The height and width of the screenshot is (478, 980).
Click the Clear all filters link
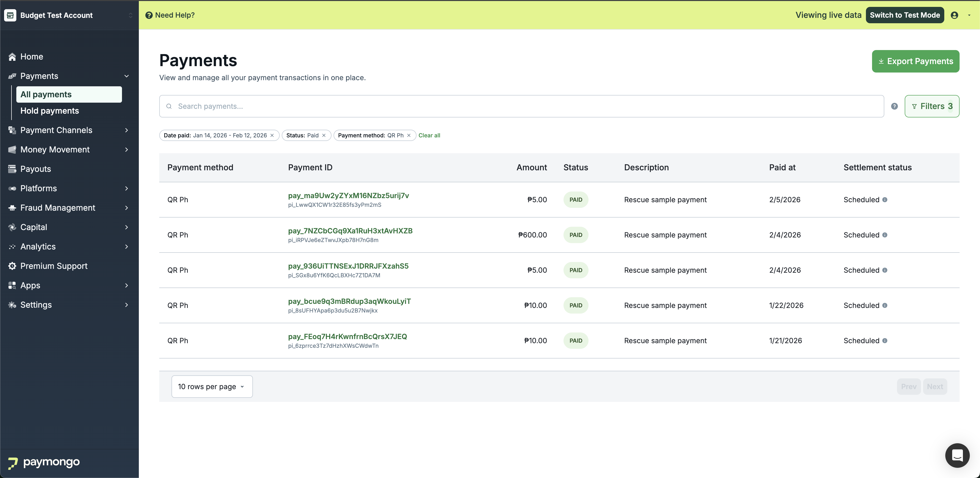tap(429, 136)
